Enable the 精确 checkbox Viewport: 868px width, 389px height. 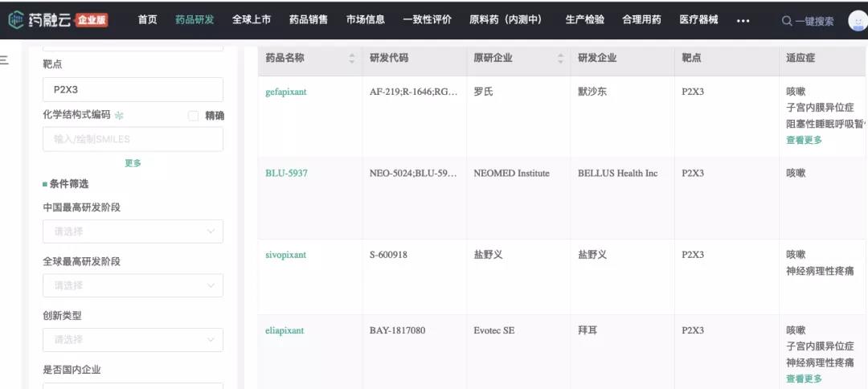[193, 116]
